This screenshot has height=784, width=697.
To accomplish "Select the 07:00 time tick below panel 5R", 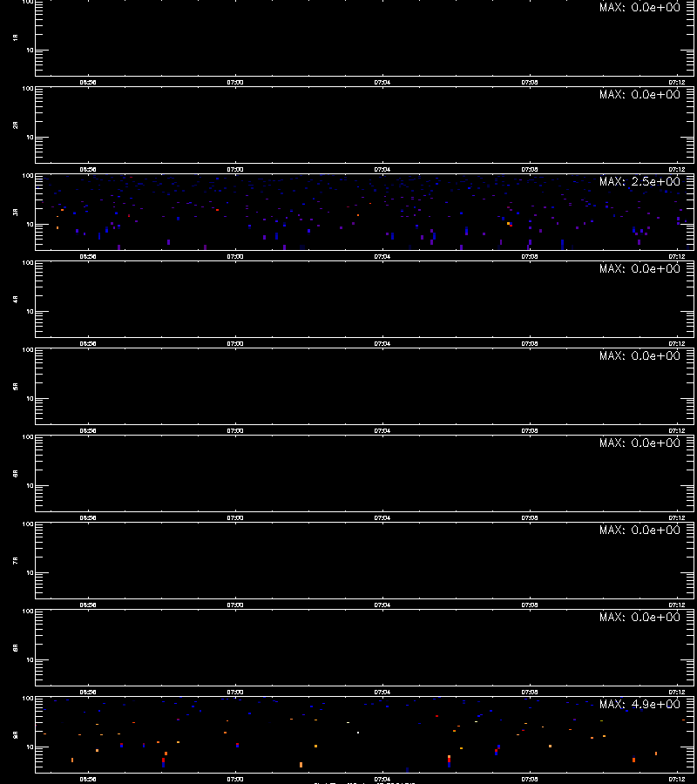I will coord(235,430).
